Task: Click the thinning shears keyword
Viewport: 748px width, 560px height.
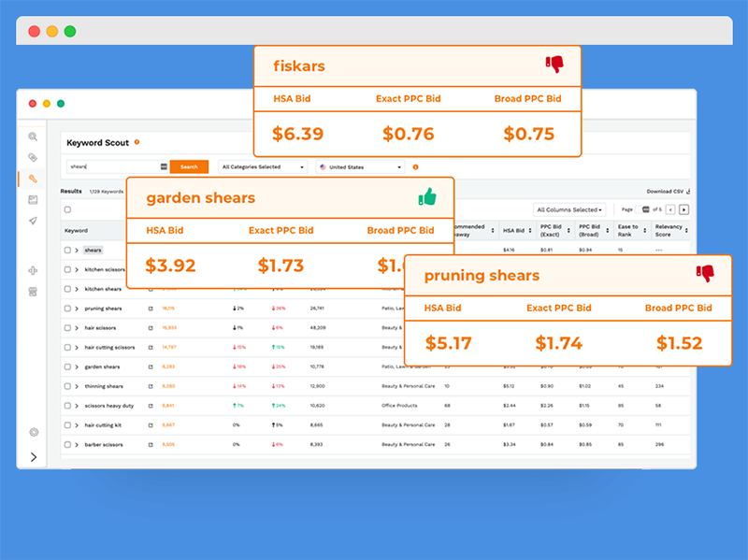Action: 104,386
